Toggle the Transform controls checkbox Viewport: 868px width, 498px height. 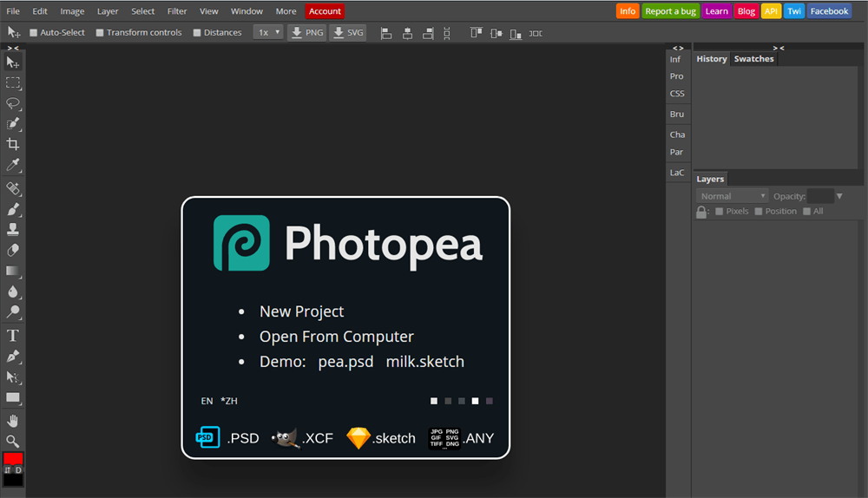tap(100, 33)
